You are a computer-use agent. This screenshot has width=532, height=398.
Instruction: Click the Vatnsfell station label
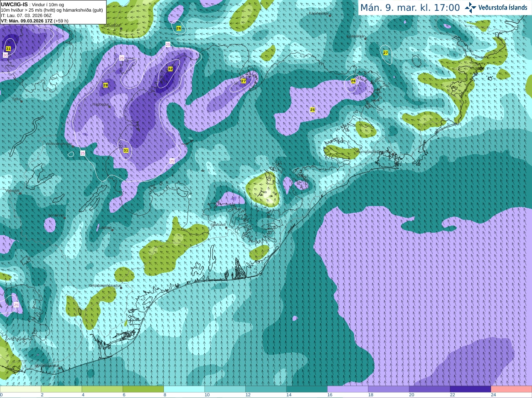coord(12,190)
